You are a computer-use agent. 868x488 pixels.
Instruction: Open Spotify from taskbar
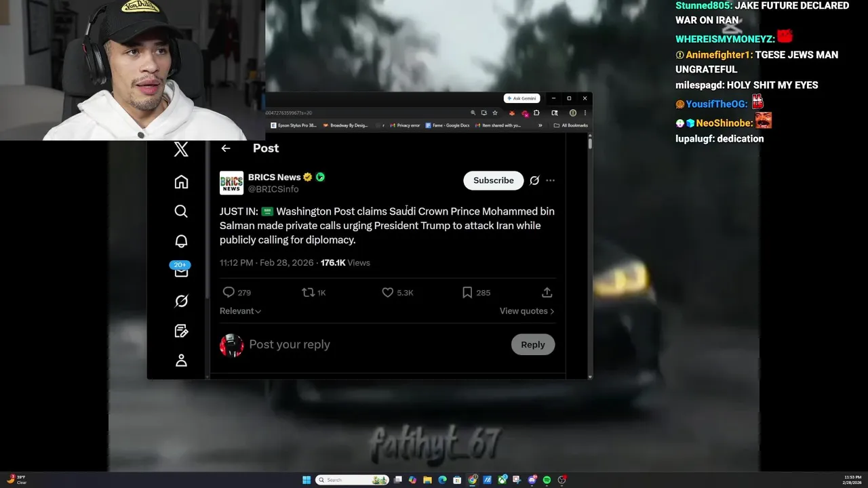[x=547, y=480]
